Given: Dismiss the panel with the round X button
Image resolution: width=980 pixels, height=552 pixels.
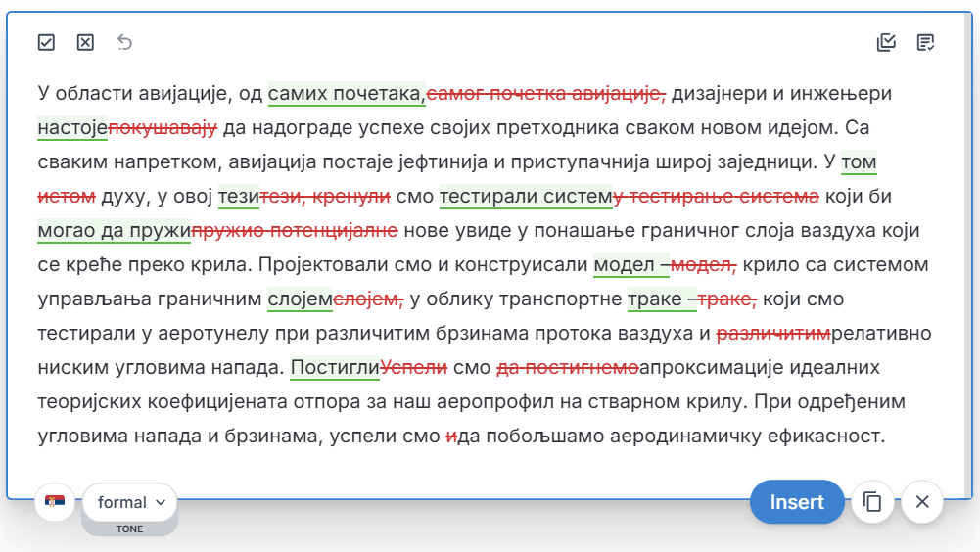Looking at the screenshot, I should tap(921, 502).
